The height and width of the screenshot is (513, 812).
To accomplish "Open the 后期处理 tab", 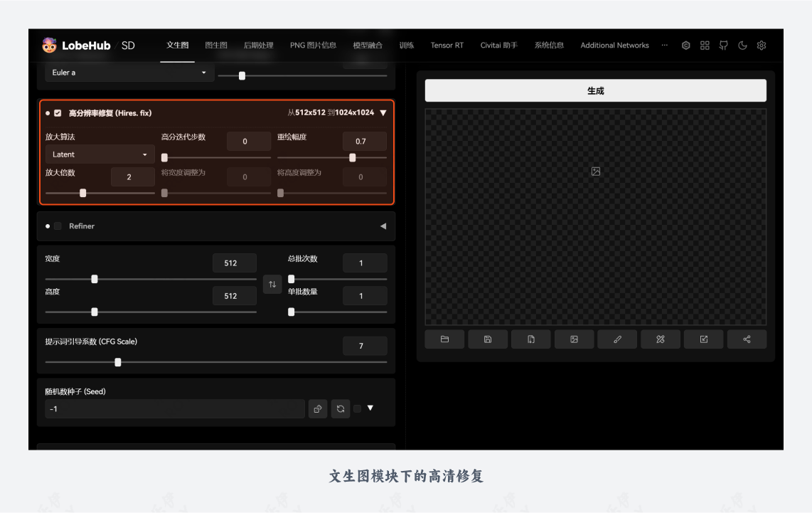I will click(258, 45).
